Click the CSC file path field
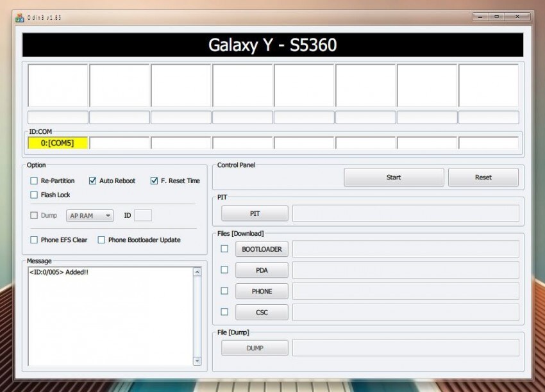545x392 pixels. 406,312
